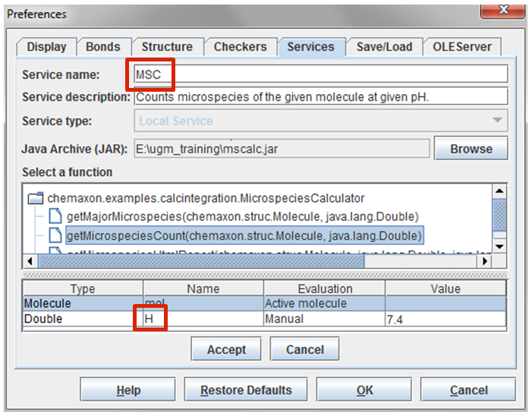Switch to the Structure tab

tap(167, 47)
